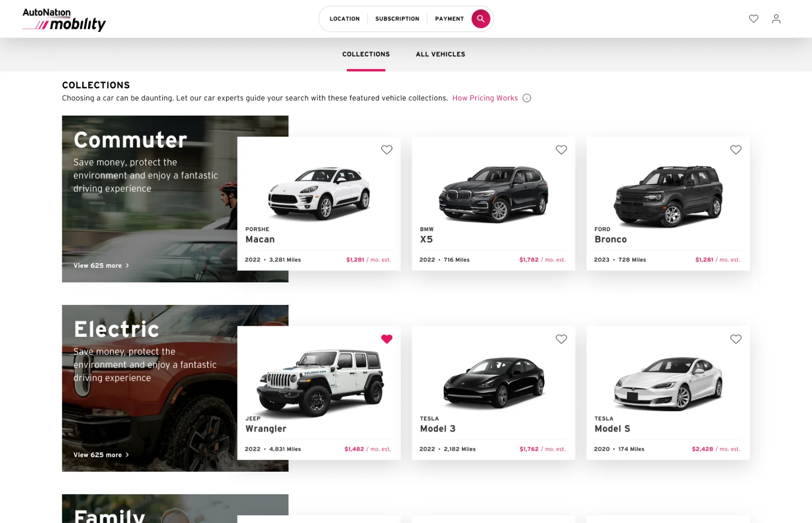
Task: Click View 625 more in Electric collection
Action: click(97, 455)
